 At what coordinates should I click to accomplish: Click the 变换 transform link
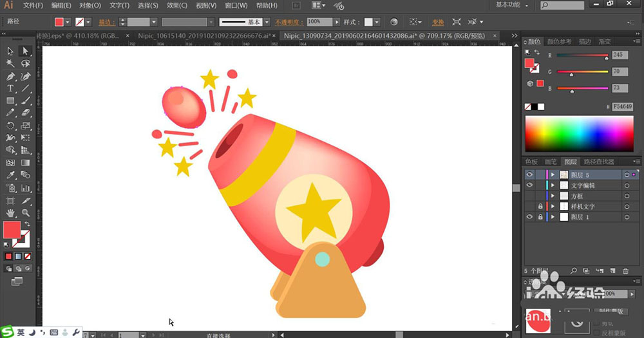438,22
